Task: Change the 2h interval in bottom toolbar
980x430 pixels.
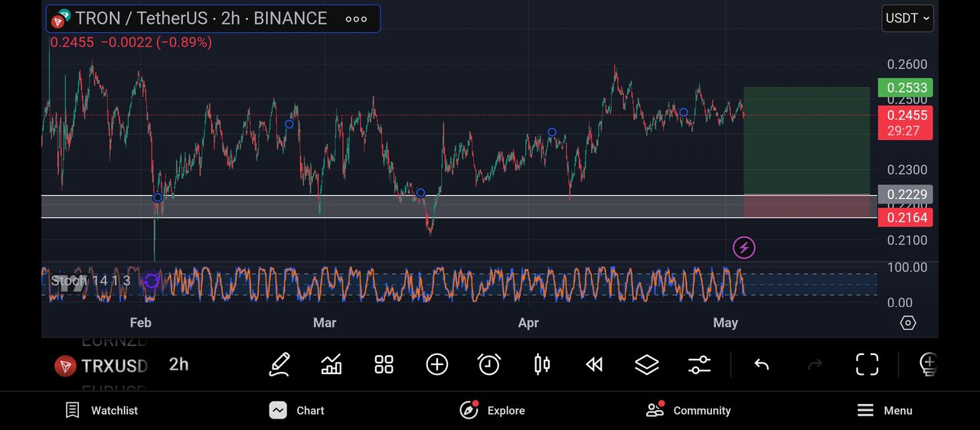Action: tap(178, 364)
